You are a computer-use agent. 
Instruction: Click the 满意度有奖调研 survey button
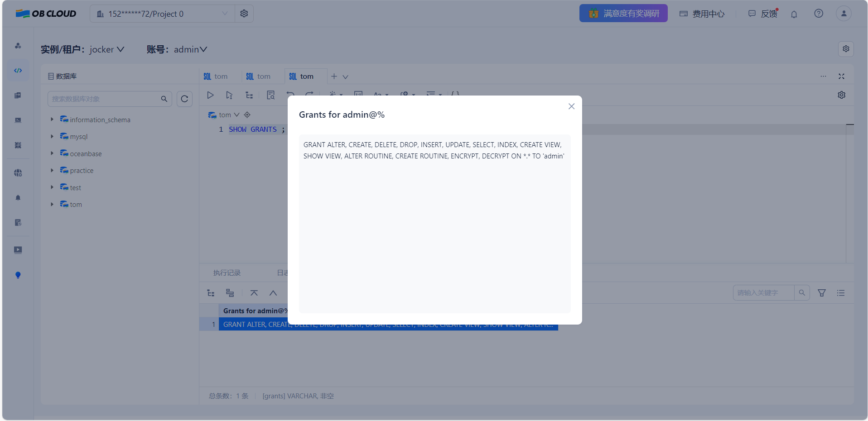[x=623, y=14]
